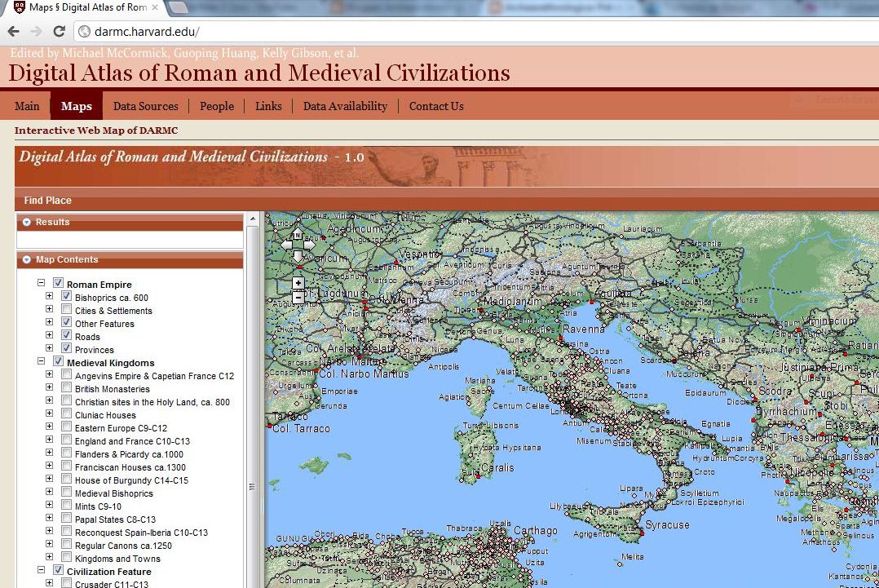The height and width of the screenshot is (588, 879).
Task: Click Interactive Web Map of DARMC heading
Action: [96, 130]
